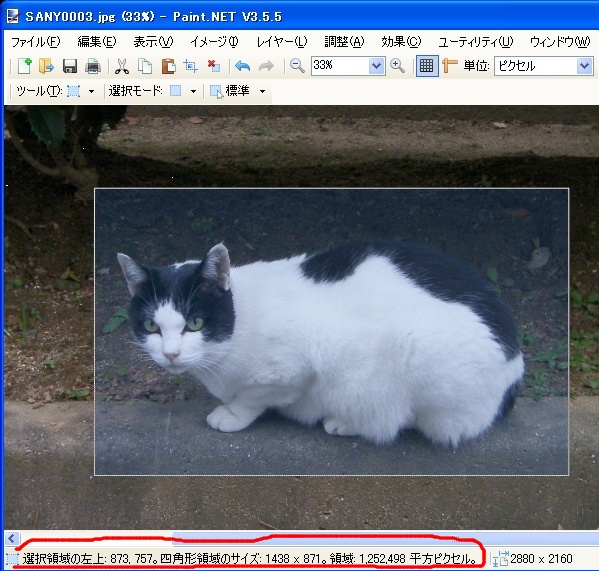Zoom in with the plus magnifier
The image size is (599, 571).
tap(397, 66)
